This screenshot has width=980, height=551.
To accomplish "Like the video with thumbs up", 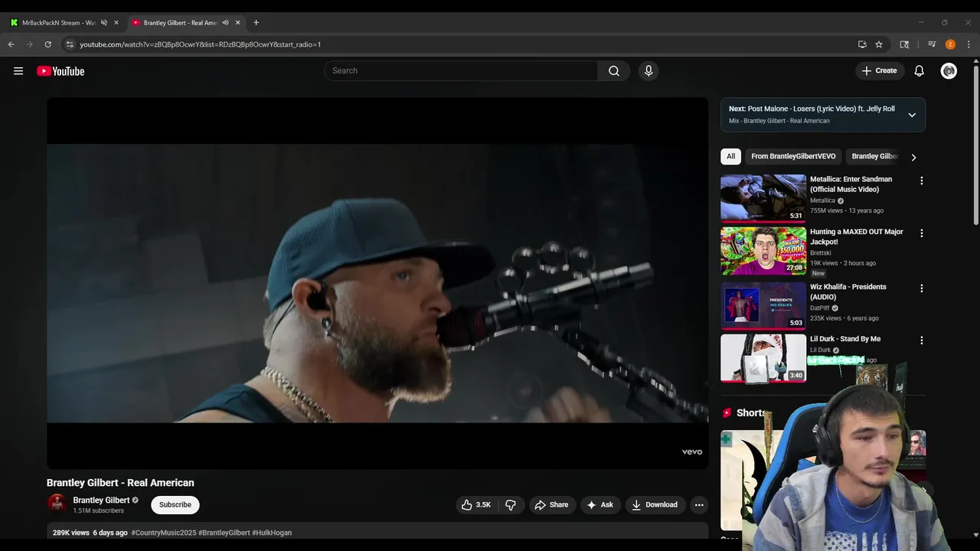I will [x=477, y=505].
